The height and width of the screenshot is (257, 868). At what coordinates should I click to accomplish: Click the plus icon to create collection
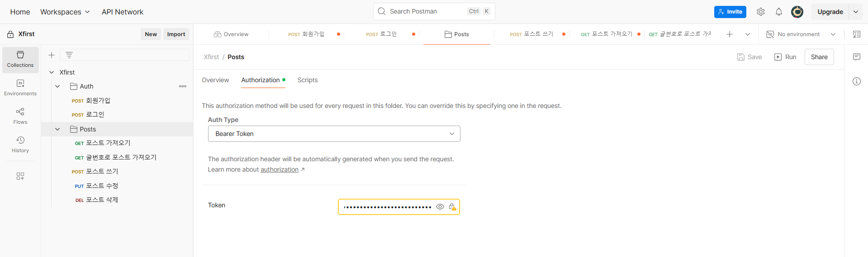[x=52, y=55]
